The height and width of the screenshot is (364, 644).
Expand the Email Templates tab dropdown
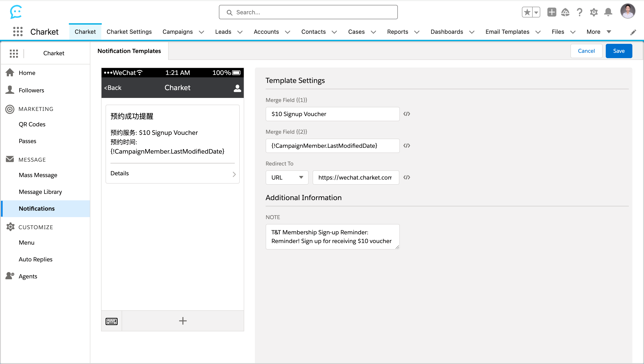[538, 32]
